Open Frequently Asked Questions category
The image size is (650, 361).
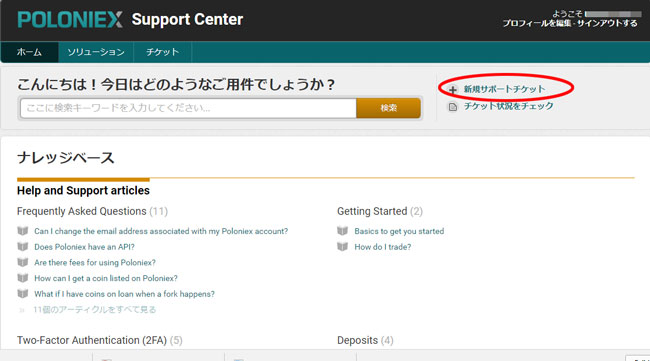point(82,211)
